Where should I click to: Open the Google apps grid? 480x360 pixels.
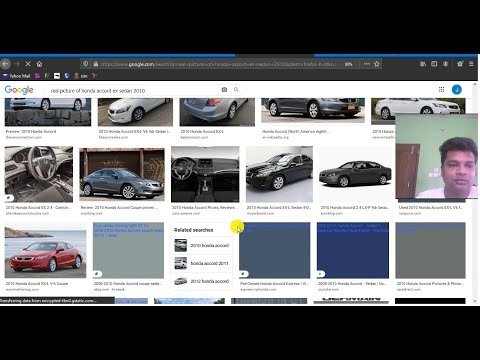pyautogui.click(x=441, y=90)
